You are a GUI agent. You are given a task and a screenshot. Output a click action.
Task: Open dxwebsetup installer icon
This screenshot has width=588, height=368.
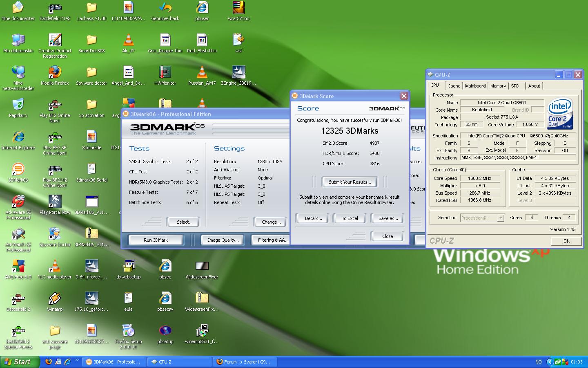click(x=128, y=269)
